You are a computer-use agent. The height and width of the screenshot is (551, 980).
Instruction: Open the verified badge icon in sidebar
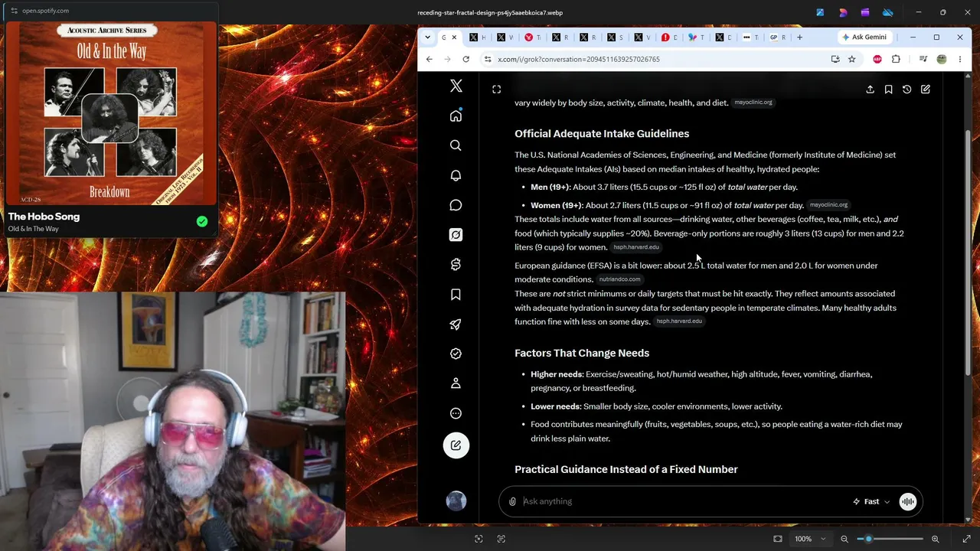(x=456, y=354)
